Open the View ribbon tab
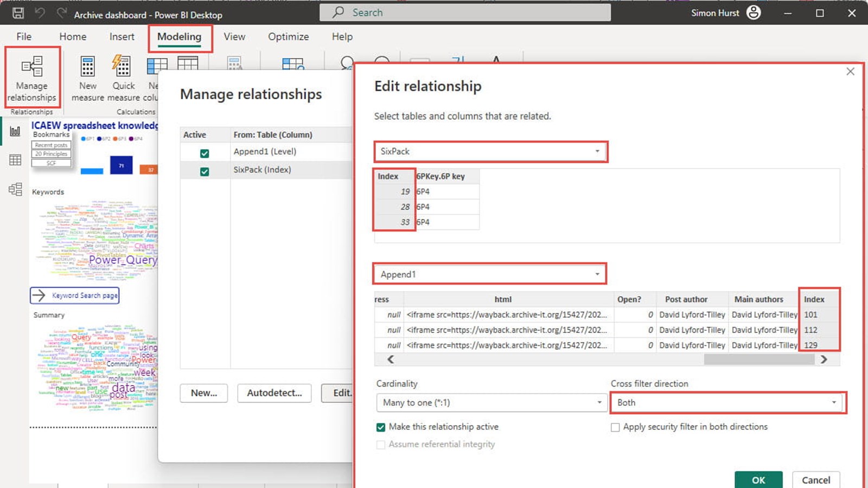 pos(234,37)
